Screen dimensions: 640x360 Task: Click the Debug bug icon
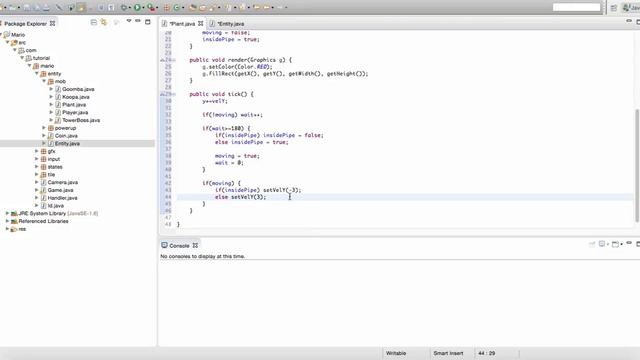[x=124, y=7]
